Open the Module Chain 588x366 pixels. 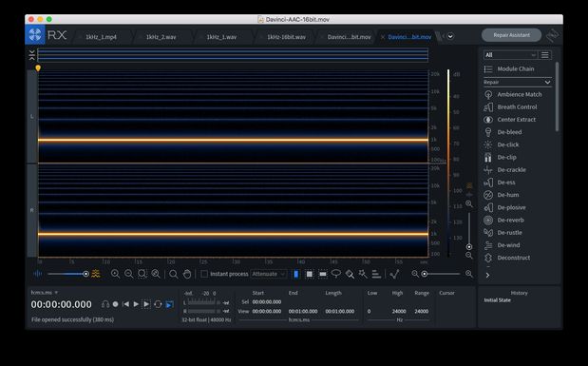pyautogui.click(x=509, y=69)
